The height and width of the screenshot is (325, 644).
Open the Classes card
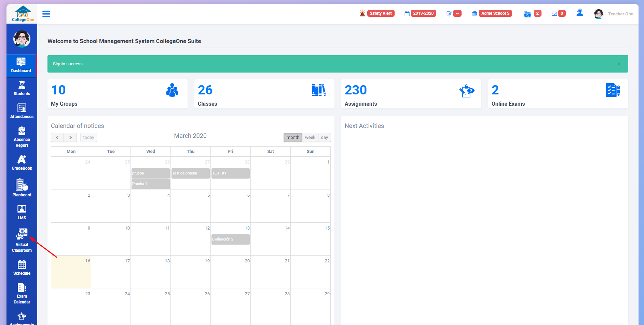(264, 94)
